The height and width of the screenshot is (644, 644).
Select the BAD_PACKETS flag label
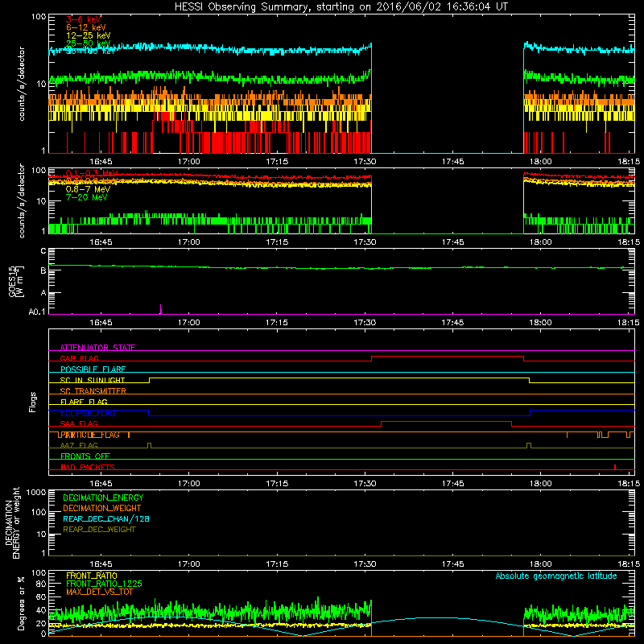88,467
